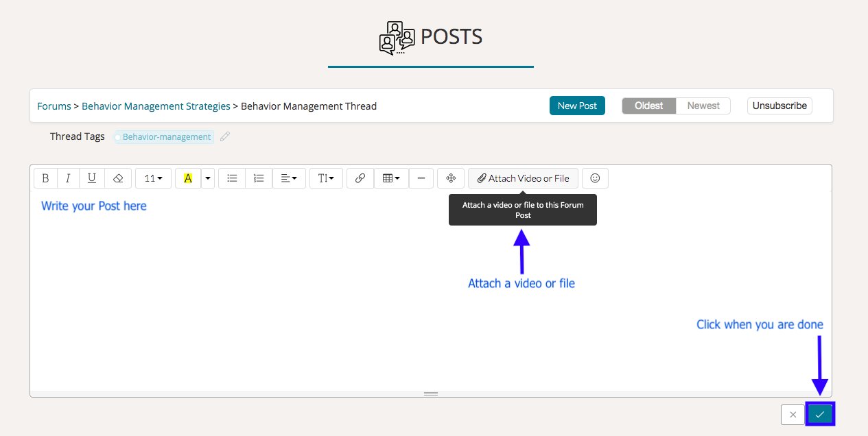Insert a horizontal rule line
The width and height of the screenshot is (868, 436).
pos(421,178)
